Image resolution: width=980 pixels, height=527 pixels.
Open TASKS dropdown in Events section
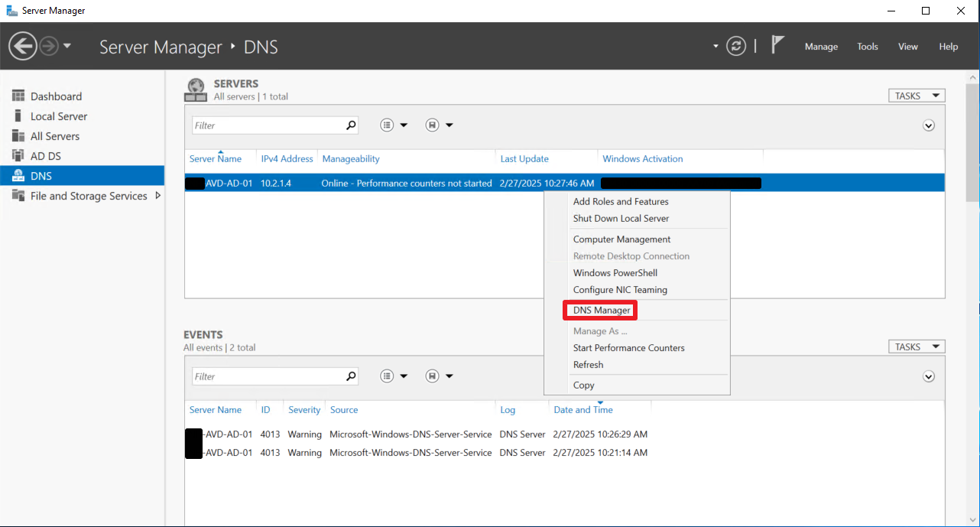(917, 346)
